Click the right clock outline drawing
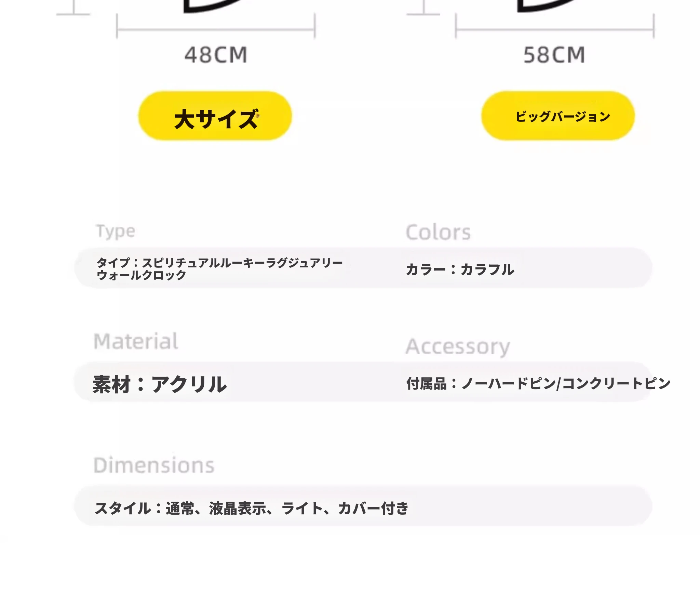700x595 pixels. 547,5
